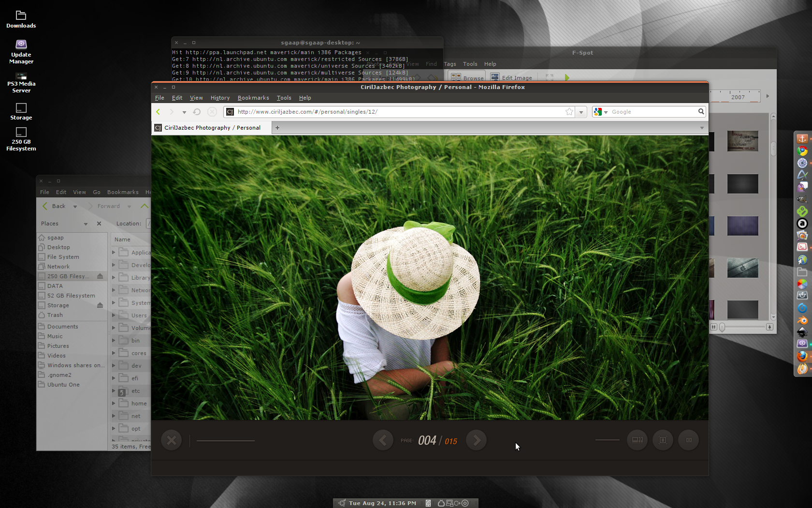Expand the opt folder row

click(114, 428)
